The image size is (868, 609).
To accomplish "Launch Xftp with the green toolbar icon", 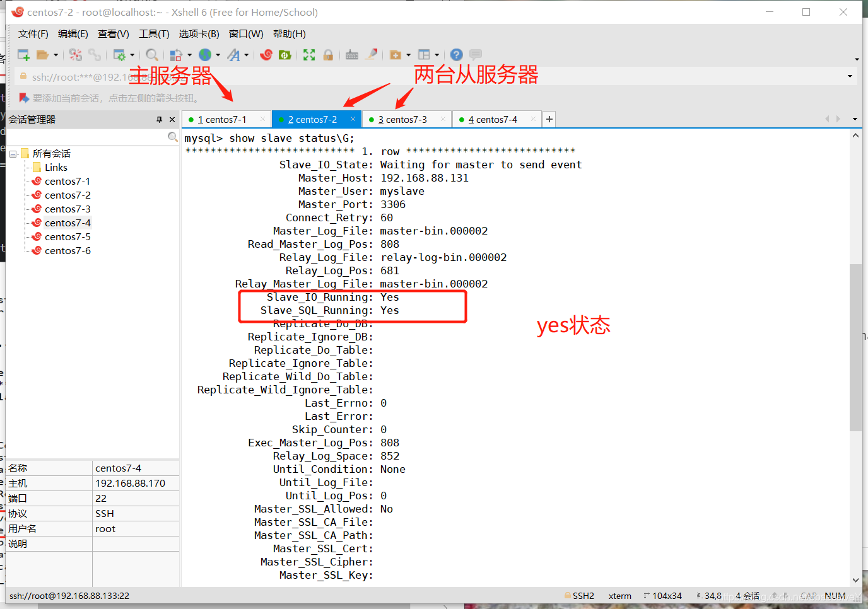I will 285,55.
